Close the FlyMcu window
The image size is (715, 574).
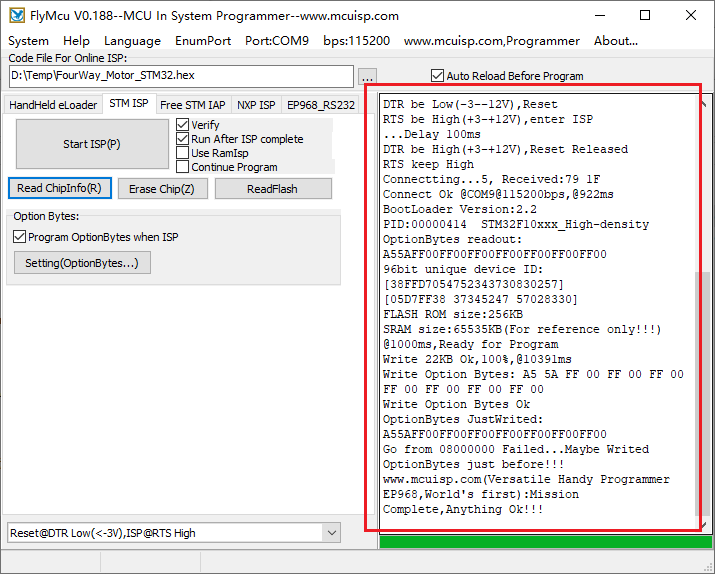(691, 16)
